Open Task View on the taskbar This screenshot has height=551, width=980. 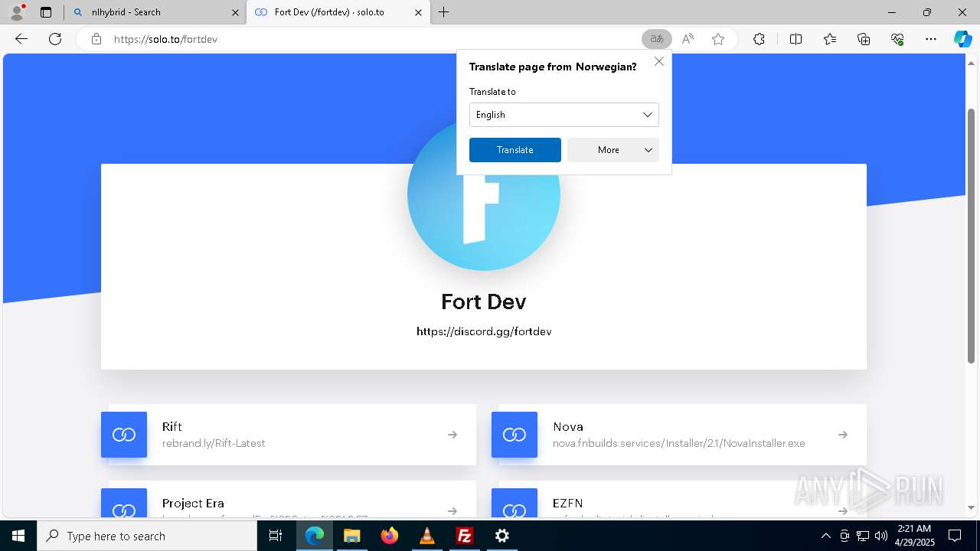[276, 536]
